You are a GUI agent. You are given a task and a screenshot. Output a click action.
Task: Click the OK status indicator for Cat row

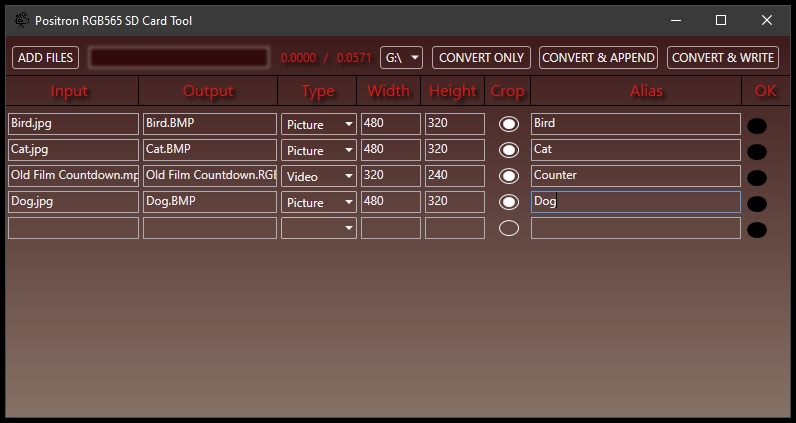(757, 152)
